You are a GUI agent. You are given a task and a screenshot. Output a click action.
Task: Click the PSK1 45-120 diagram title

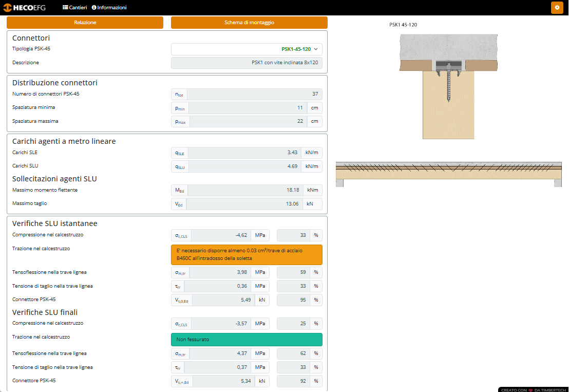tap(403, 25)
